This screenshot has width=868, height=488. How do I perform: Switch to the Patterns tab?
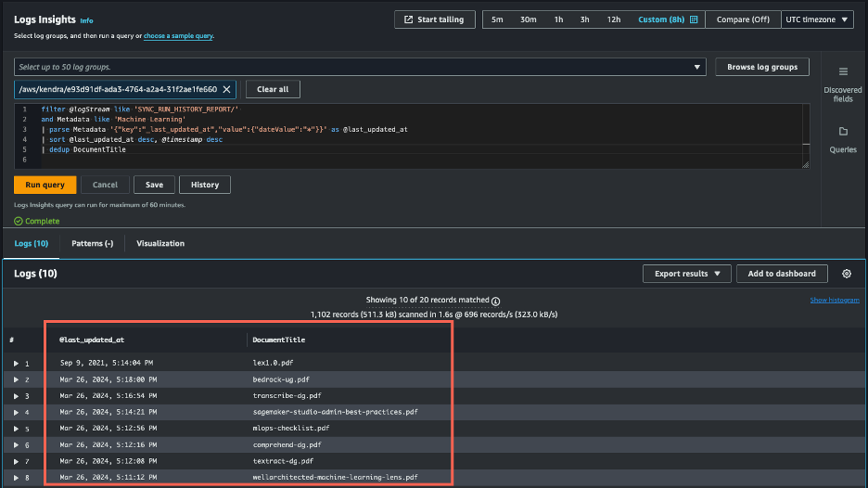pos(92,243)
